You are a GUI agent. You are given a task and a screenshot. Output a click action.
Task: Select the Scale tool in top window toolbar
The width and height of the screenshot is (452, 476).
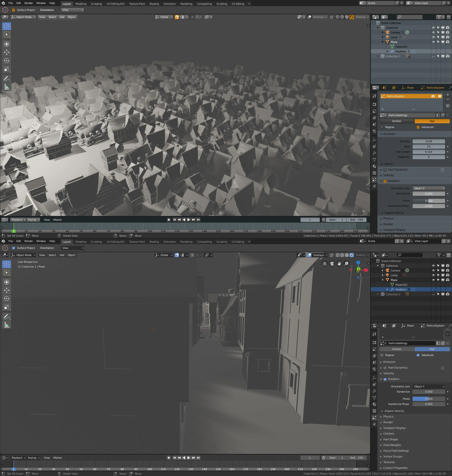(7, 69)
